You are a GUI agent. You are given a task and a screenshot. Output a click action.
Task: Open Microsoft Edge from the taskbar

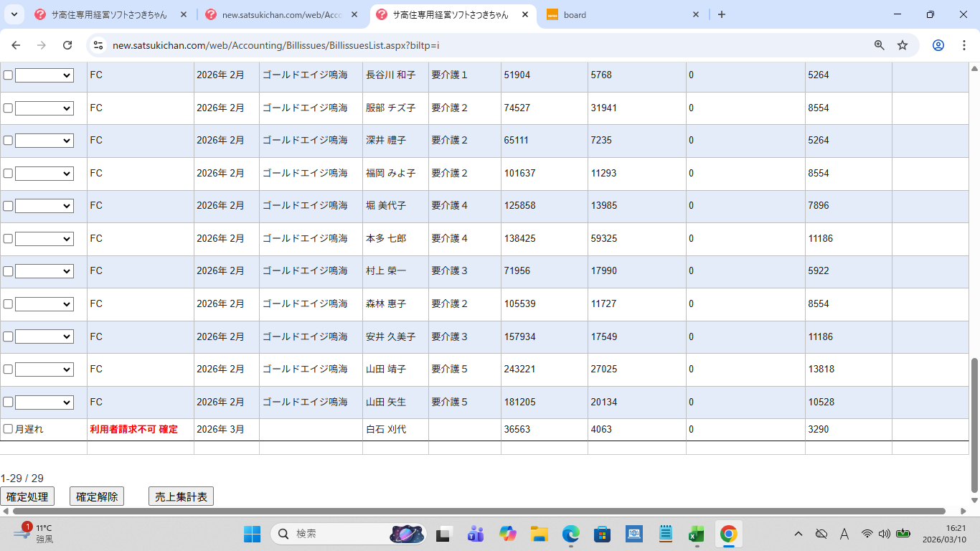point(570,534)
